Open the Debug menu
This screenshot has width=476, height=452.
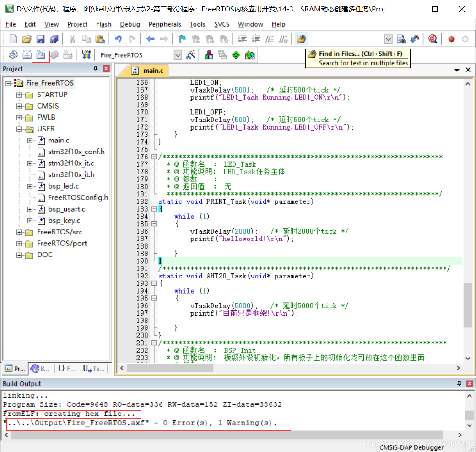point(130,24)
